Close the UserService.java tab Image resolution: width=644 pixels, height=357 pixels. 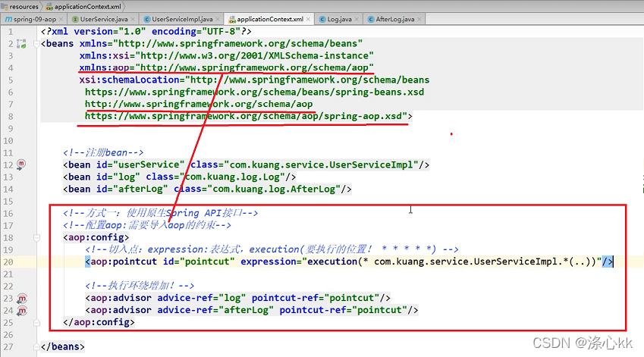(x=133, y=19)
